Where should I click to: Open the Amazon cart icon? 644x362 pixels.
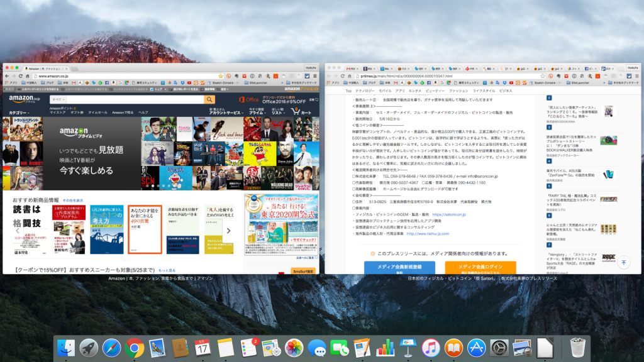point(301,111)
